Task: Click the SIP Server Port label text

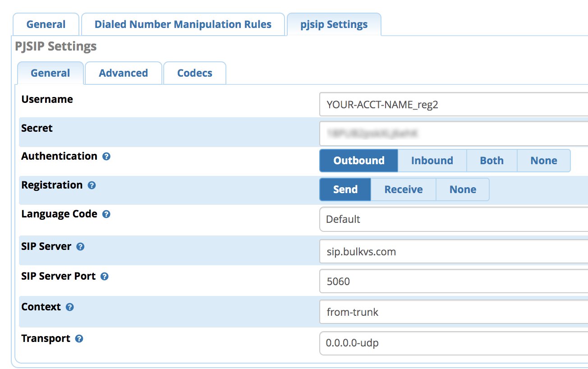Action: point(58,276)
